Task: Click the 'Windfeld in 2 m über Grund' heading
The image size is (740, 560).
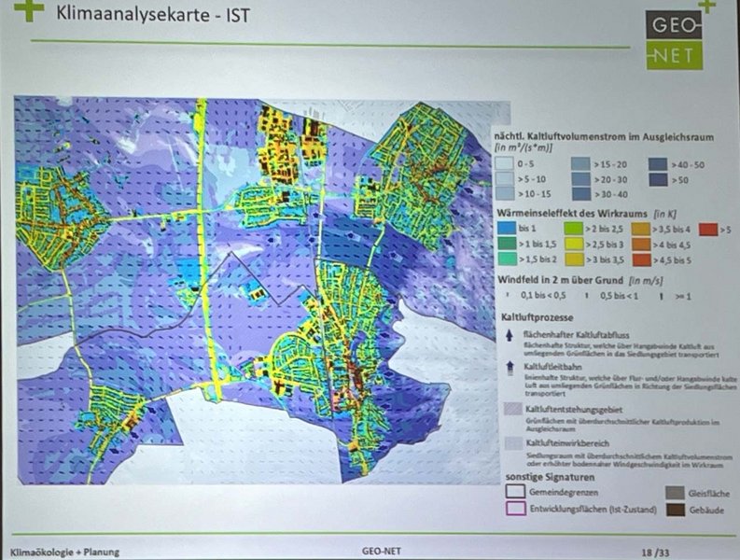Action: coord(561,279)
